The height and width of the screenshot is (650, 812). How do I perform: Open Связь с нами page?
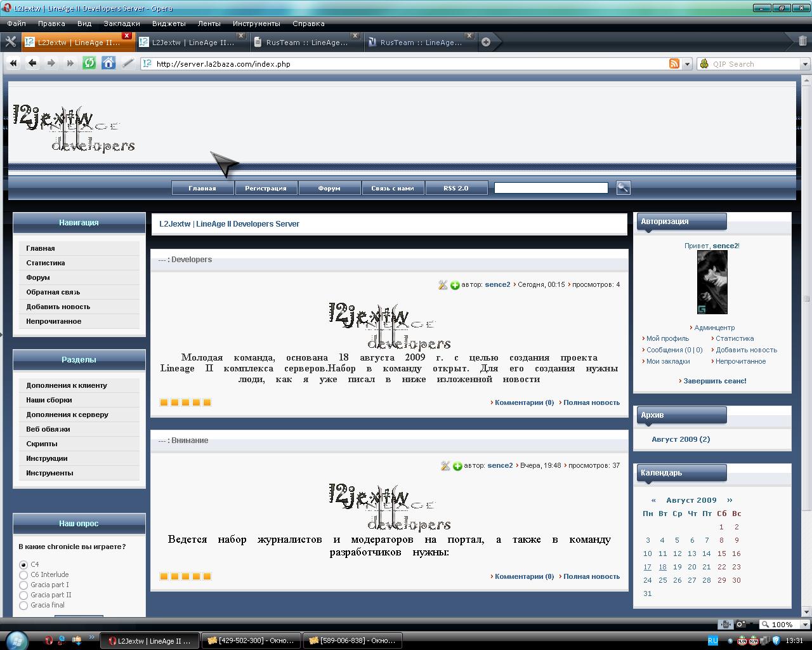[393, 188]
